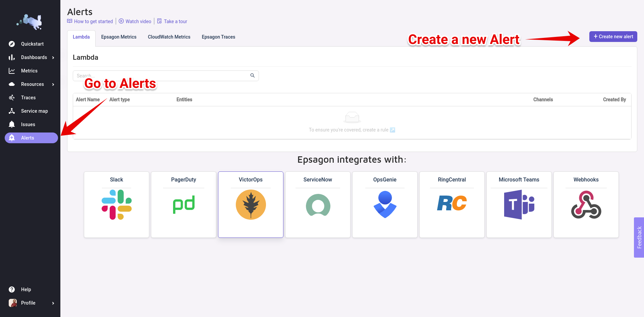Click the How to get started book icon

pyautogui.click(x=70, y=21)
